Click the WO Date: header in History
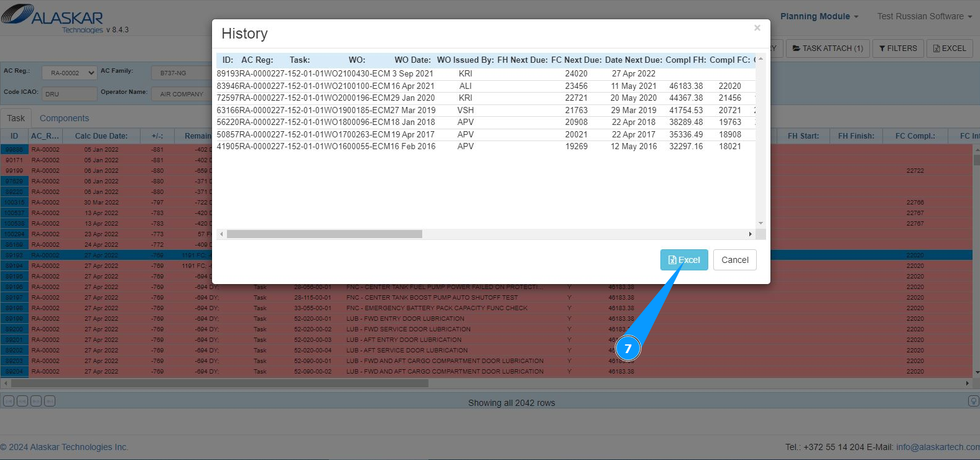This screenshot has width=980, height=460. tap(413, 60)
